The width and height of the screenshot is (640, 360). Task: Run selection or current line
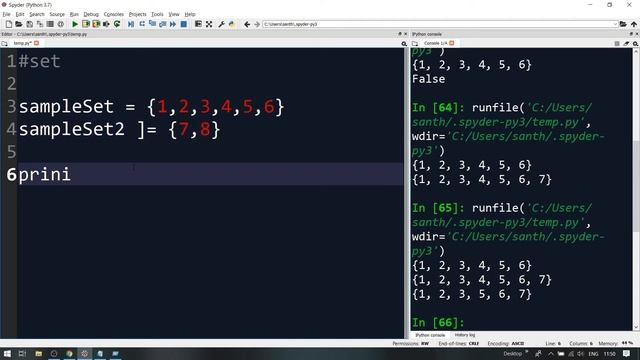107,24
